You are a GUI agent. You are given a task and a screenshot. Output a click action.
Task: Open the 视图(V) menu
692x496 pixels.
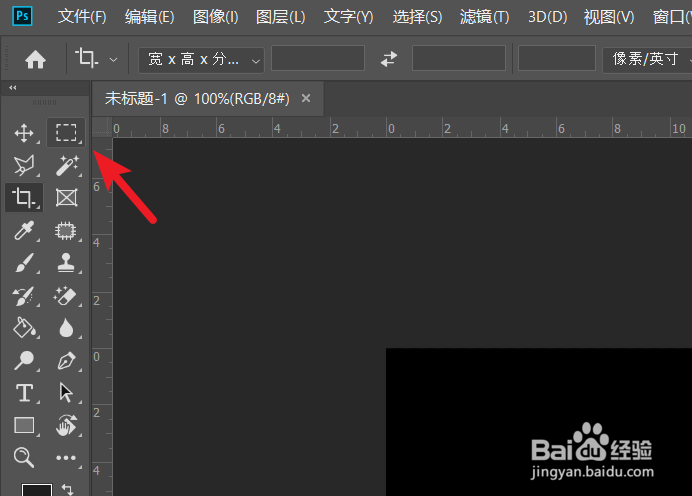click(609, 17)
